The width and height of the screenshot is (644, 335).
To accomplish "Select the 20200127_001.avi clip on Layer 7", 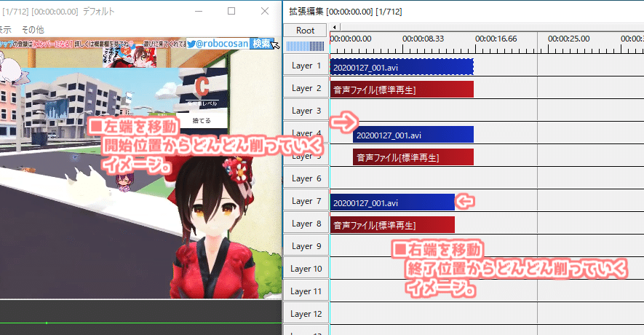I will coord(392,202).
